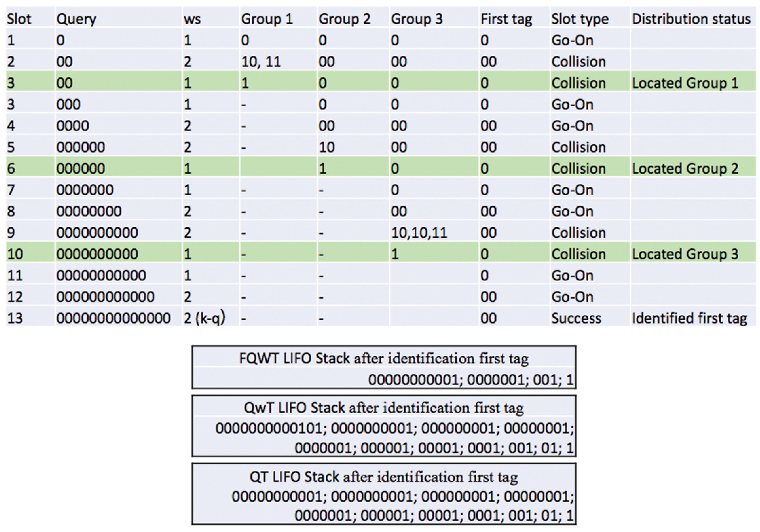Screen dimensions: 760x532
Task: Select the Distribution status column header
Action: coord(691,19)
